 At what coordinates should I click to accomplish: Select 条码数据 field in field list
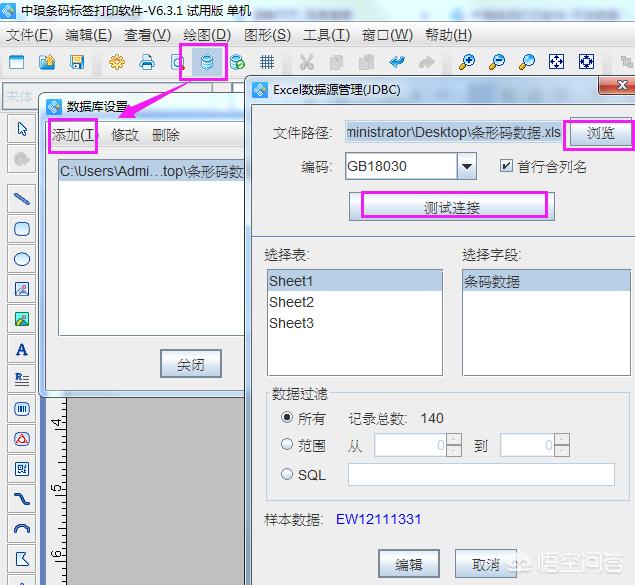click(x=546, y=281)
